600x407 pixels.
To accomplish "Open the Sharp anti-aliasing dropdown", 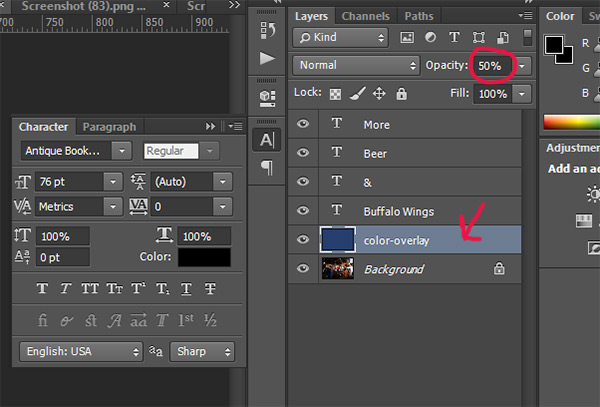I will click(202, 352).
